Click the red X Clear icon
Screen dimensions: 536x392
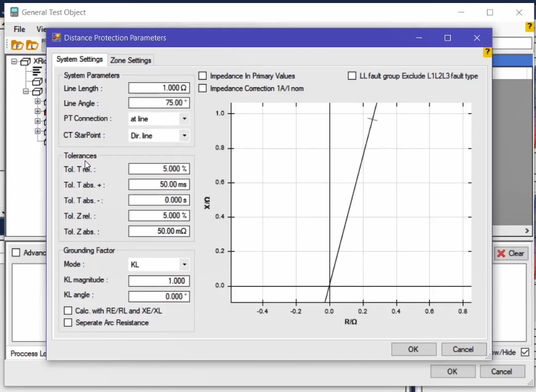pyautogui.click(x=501, y=253)
